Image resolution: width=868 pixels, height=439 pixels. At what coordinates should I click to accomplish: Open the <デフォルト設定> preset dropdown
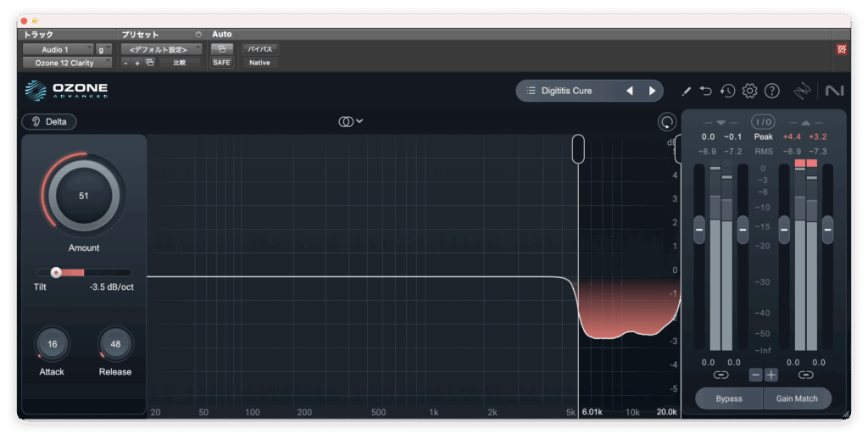(161, 49)
